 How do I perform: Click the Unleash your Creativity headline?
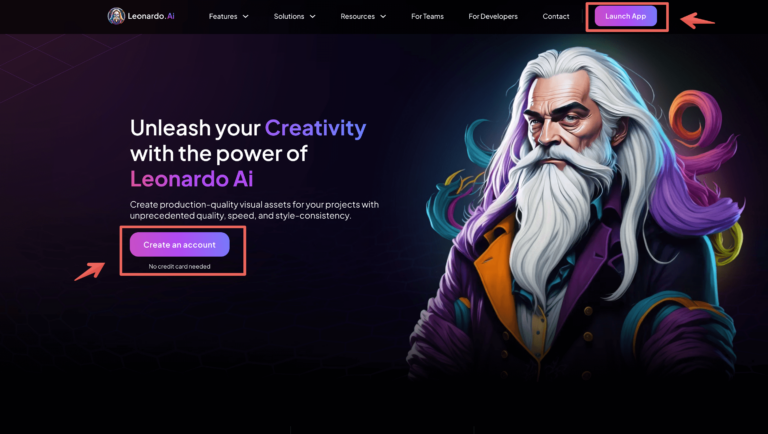coord(248,128)
